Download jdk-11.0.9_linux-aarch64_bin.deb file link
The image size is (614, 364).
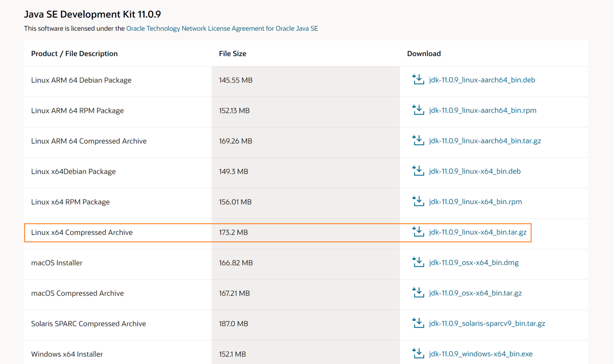click(482, 80)
